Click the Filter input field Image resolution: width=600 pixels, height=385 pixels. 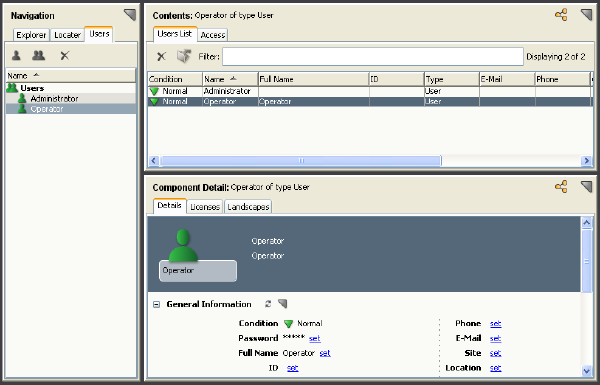(x=373, y=57)
